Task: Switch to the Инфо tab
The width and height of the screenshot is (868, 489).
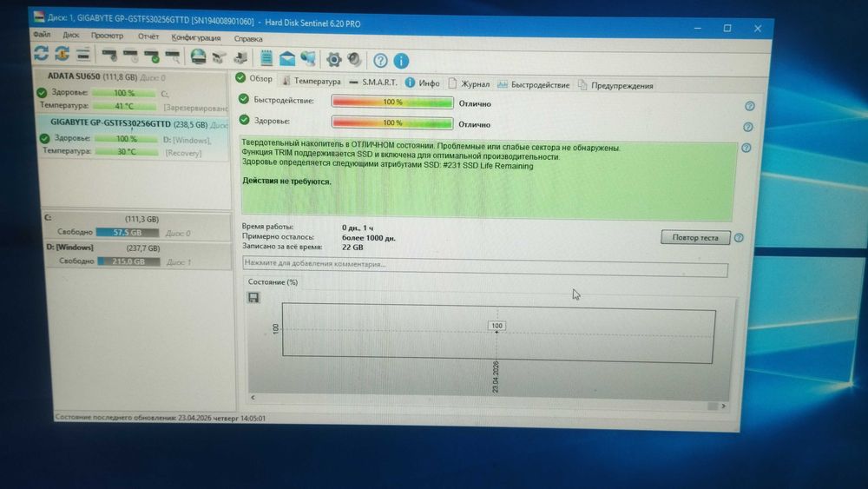Action: (423, 83)
